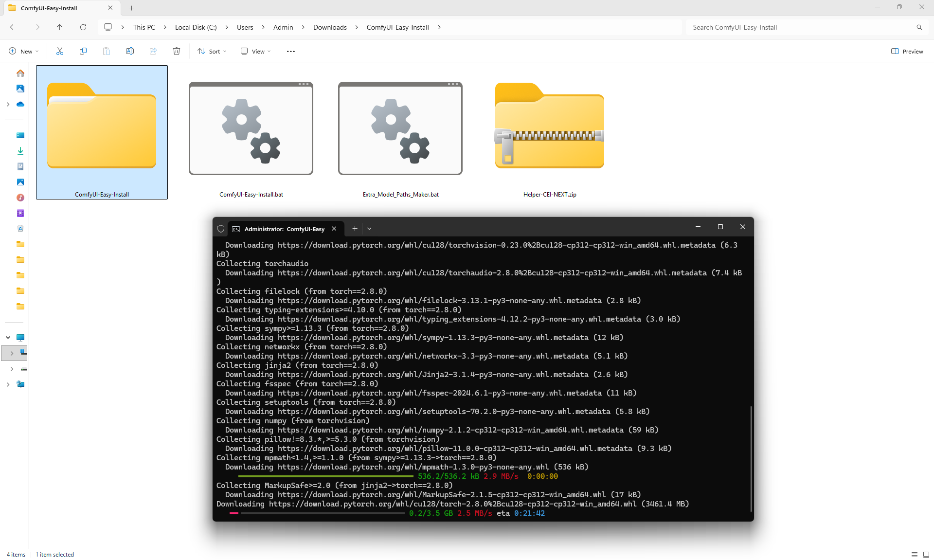Click the New button
This screenshot has width=934, height=560.
click(23, 51)
